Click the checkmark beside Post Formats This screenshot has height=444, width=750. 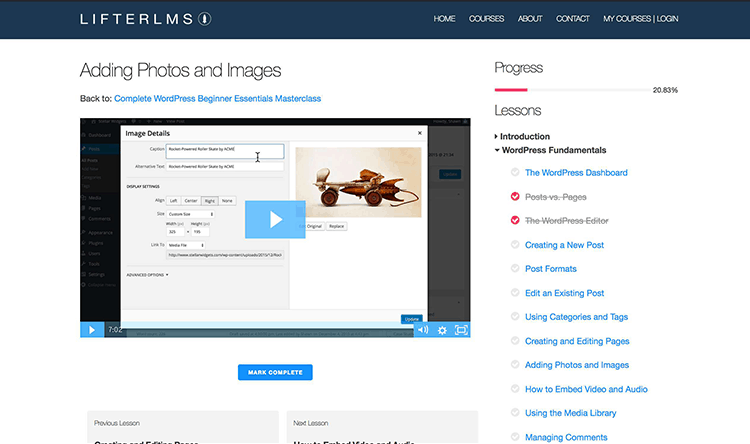[x=515, y=268]
